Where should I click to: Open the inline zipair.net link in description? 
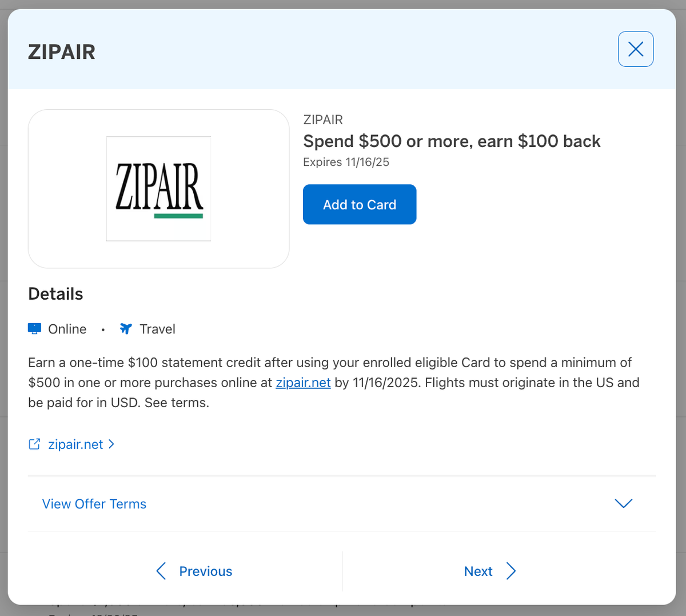point(303,383)
